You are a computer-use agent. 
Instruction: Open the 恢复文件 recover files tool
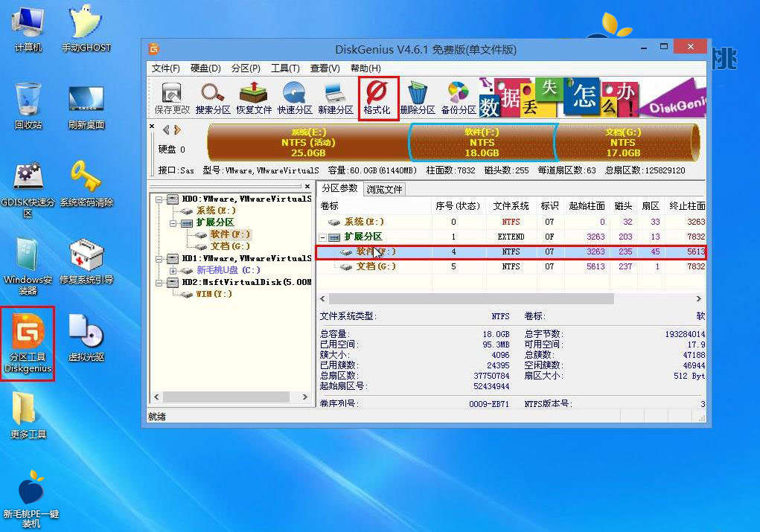click(254, 98)
